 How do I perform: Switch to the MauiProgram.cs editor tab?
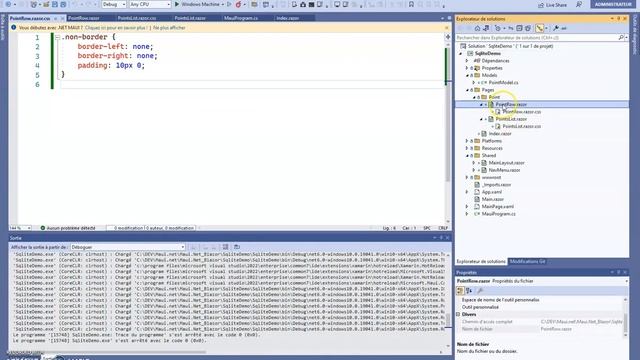pyautogui.click(x=241, y=18)
